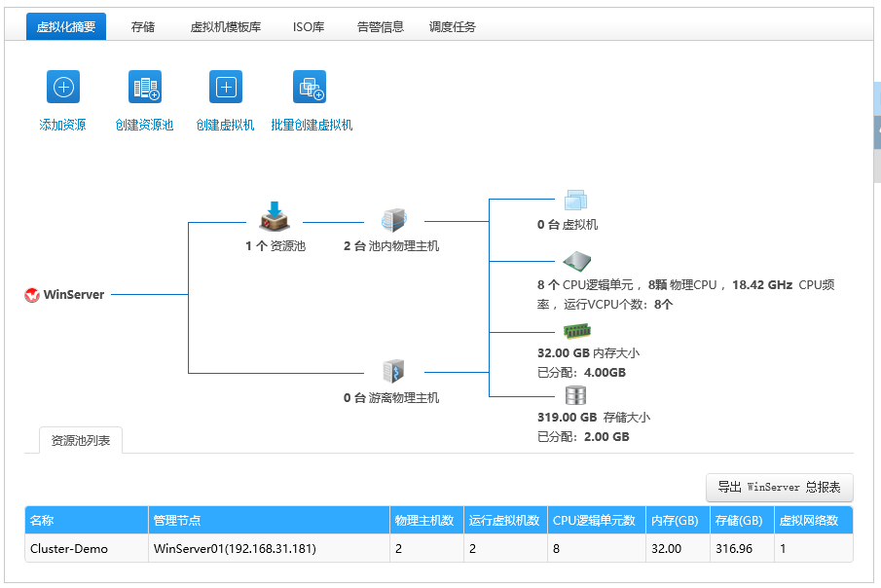The height and width of the screenshot is (588, 881).
Task: Click the 物理主机数 column header
Action: 426,520
